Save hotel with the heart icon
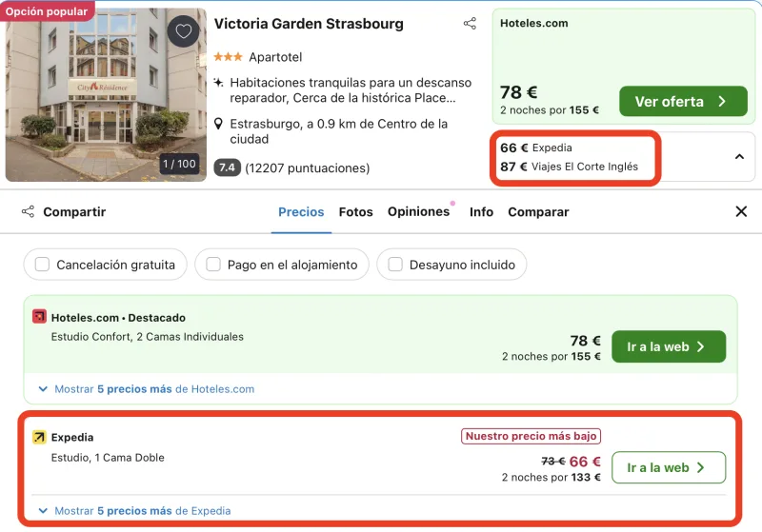The image size is (762, 532). (183, 31)
